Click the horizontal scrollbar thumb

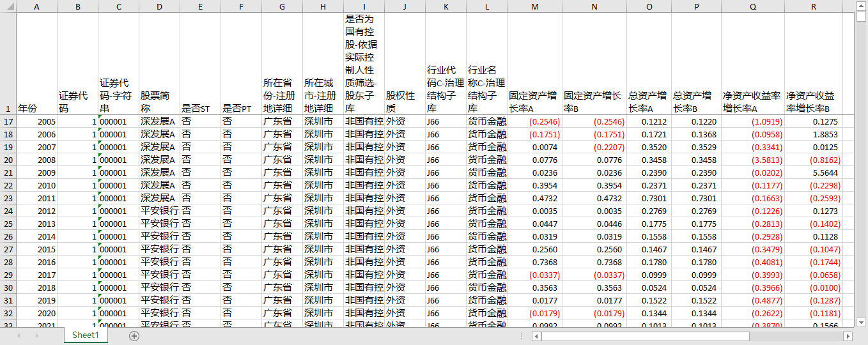(644, 336)
